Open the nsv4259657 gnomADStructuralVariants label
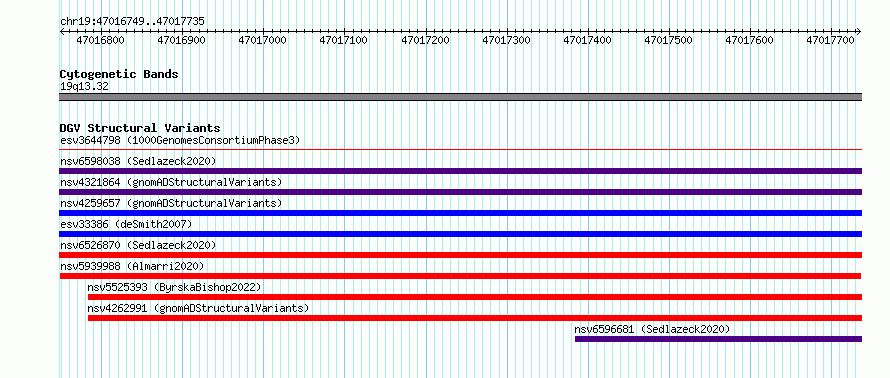Viewport: 890px width, 378px height. click(x=171, y=203)
